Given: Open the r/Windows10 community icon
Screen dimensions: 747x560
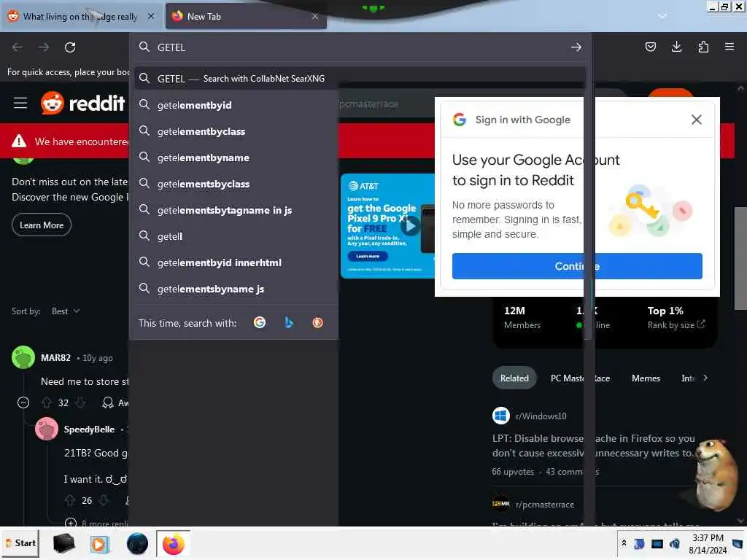Looking at the screenshot, I should [500, 416].
